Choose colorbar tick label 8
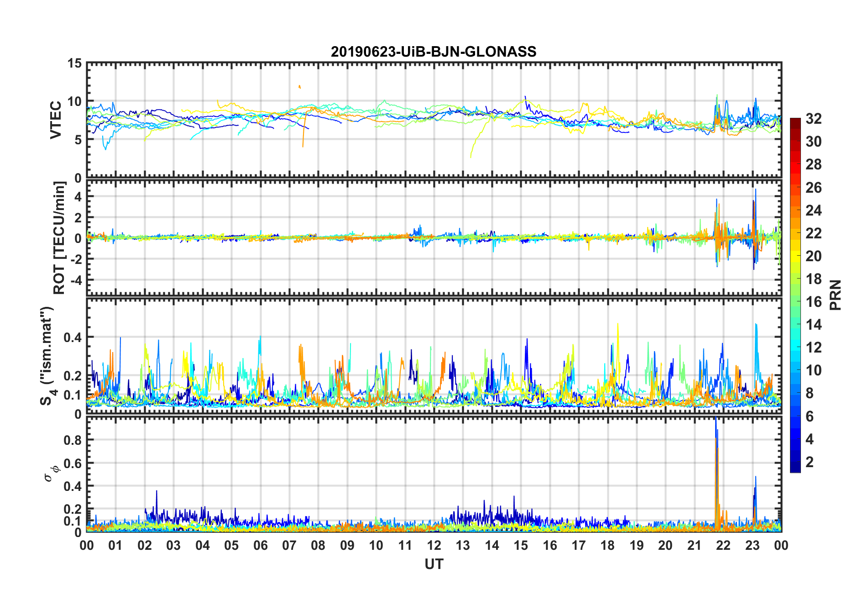 (x=810, y=393)
